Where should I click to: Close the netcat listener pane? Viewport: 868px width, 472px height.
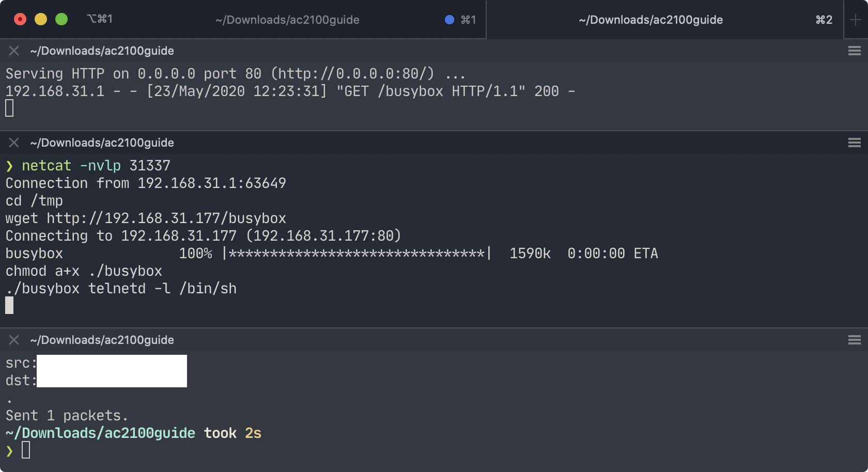click(x=14, y=143)
